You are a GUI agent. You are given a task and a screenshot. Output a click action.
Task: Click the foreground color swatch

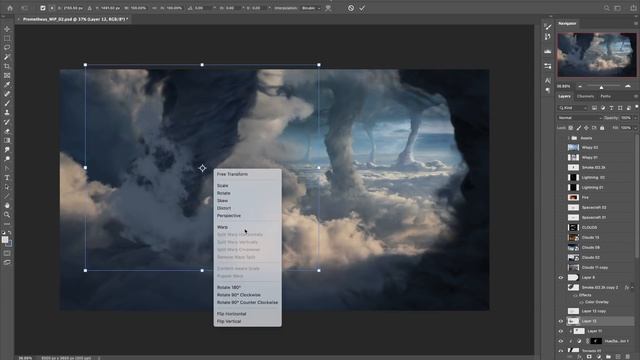pos(5,240)
